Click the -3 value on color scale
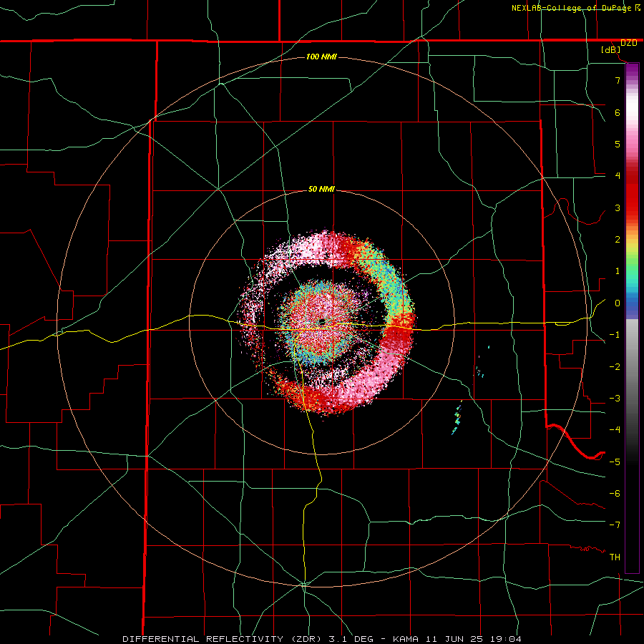The height and width of the screenshot is (644, 644). 615,399
